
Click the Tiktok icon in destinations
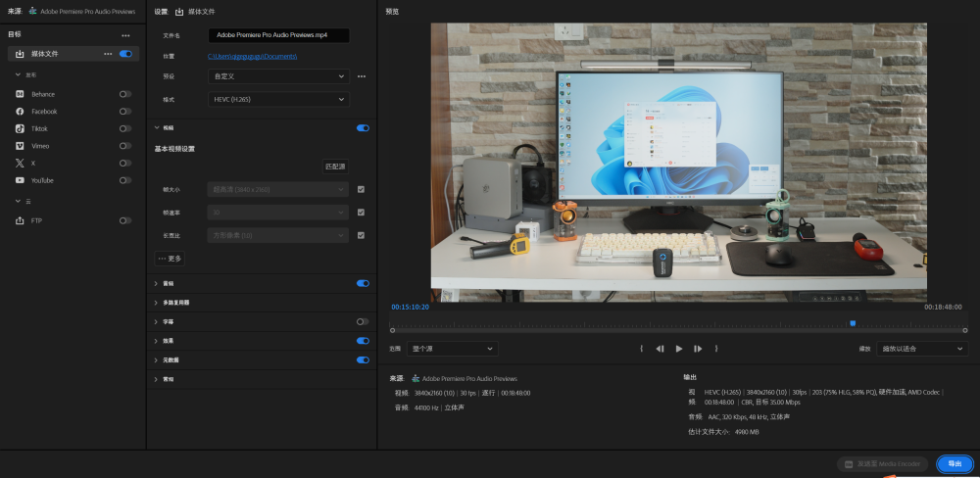tap(20, 128)
